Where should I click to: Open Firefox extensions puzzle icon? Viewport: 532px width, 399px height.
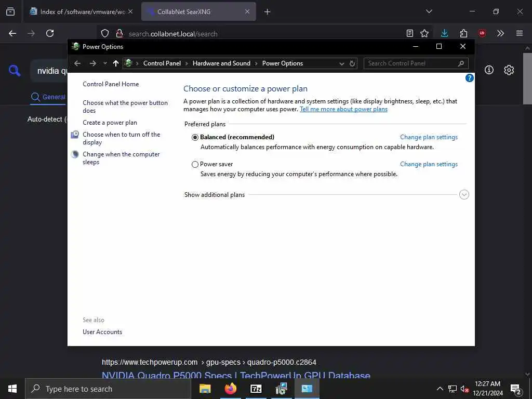tap(463, 33)
